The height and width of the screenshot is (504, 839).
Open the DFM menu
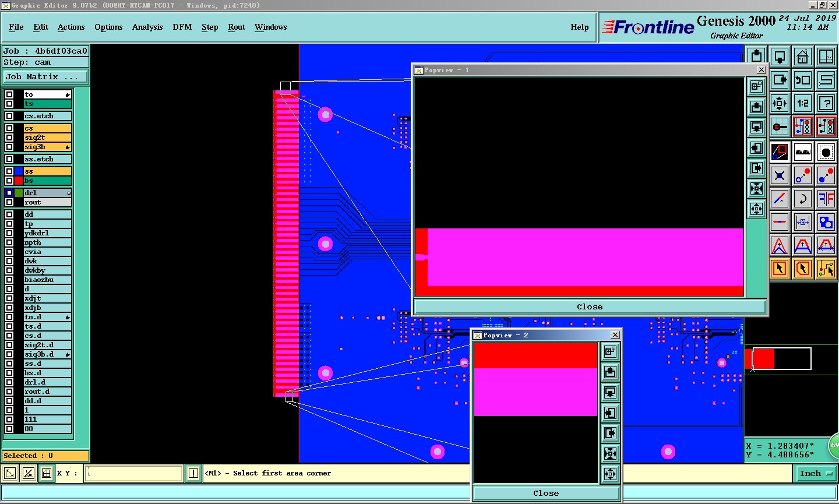182,27
